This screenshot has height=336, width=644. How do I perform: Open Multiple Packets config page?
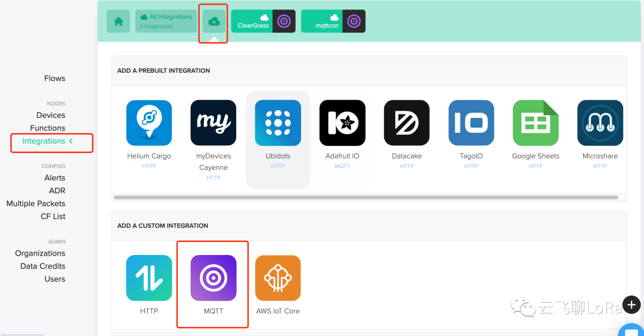36,204
